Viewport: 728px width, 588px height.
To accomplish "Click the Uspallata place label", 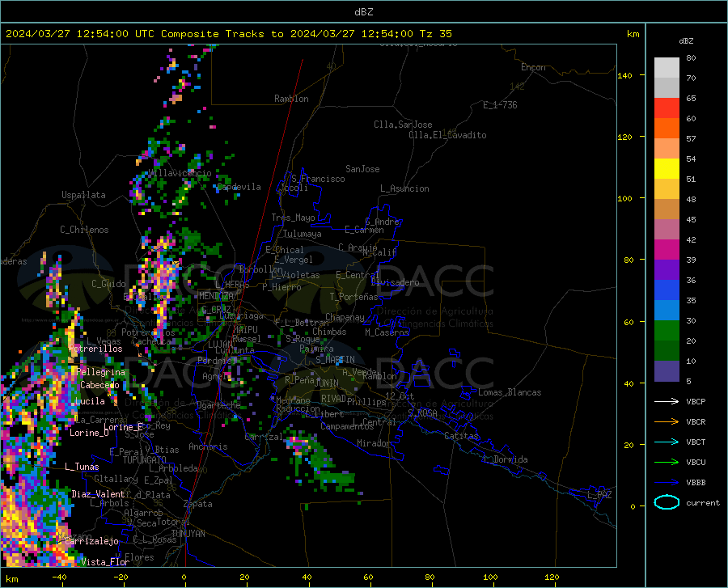I will [83, 195].
